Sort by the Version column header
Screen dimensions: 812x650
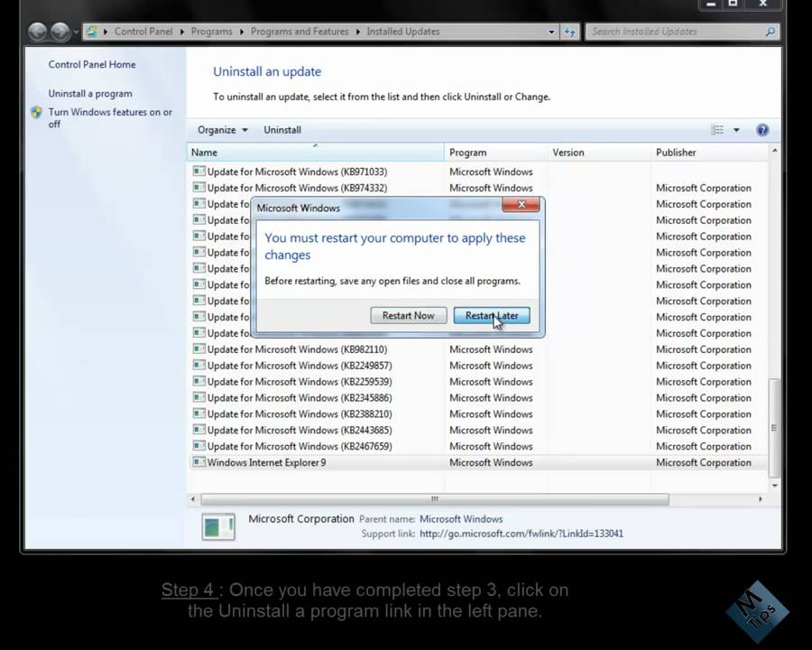coord(599,153)
